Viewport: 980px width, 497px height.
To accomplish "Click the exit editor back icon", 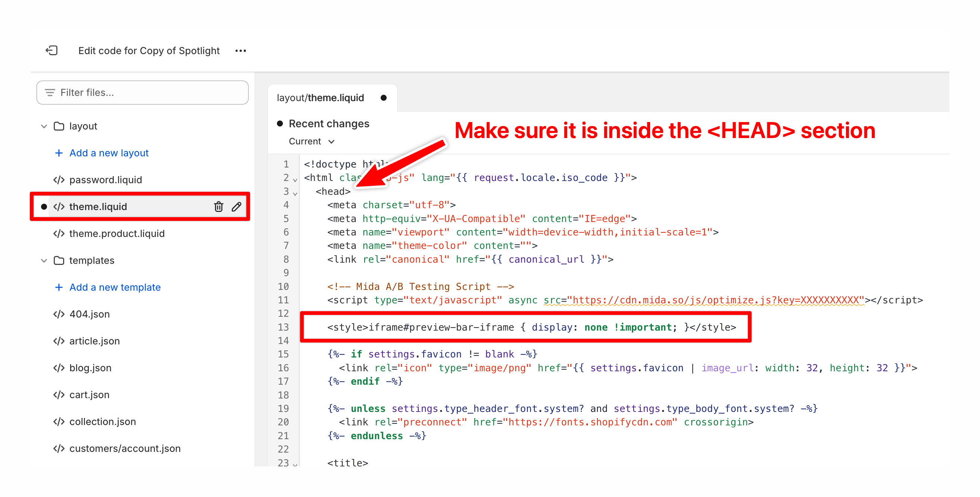I will click(x=52, y=51).
